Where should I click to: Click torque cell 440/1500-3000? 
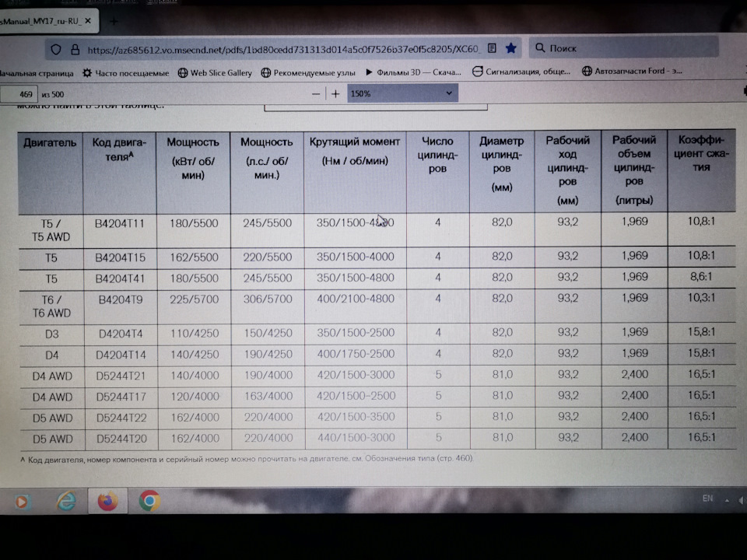356,438
